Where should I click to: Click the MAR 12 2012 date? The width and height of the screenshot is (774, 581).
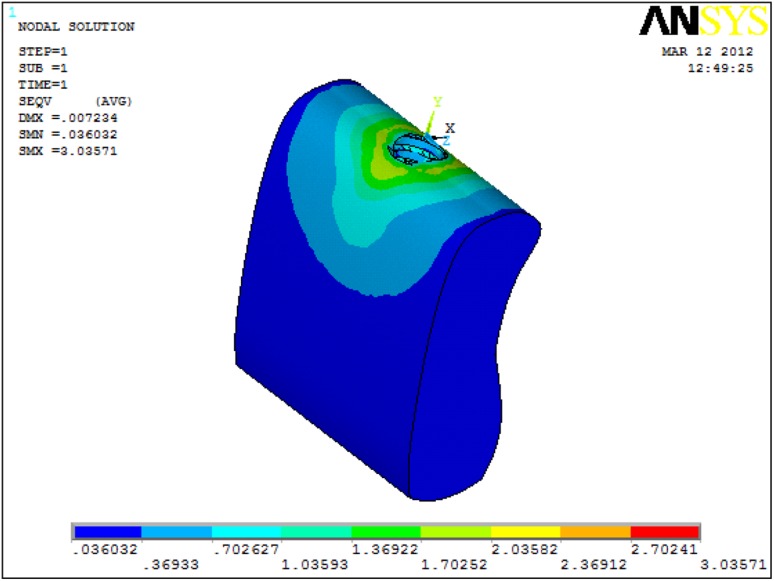(x=707, y=51)
